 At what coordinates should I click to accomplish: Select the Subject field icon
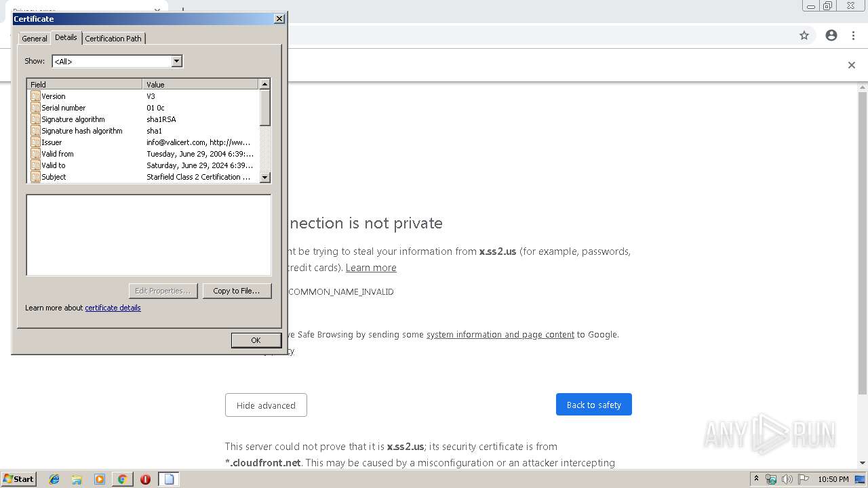(x=35, y=177)
